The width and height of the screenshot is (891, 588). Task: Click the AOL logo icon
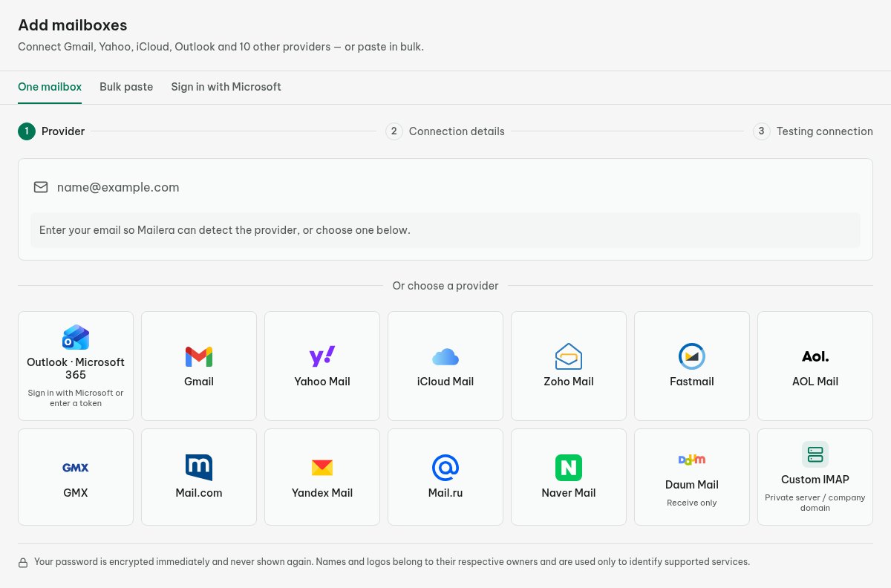point(815,357)
